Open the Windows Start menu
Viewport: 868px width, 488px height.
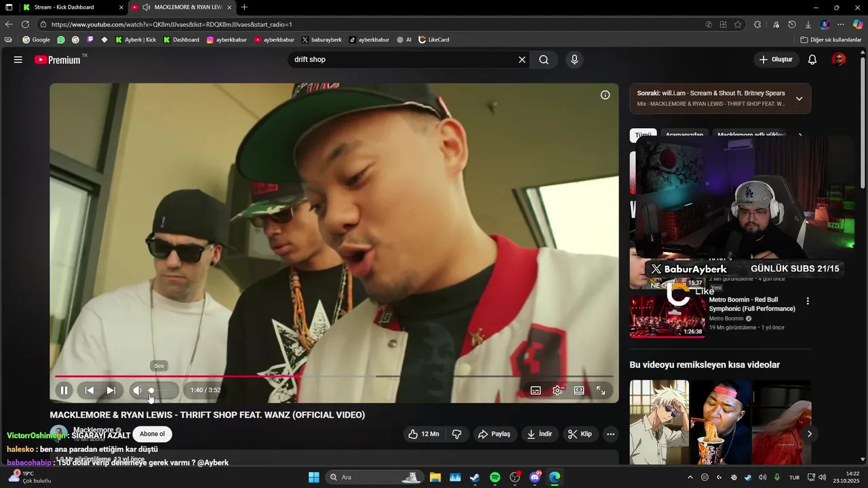tap(314, 477)
